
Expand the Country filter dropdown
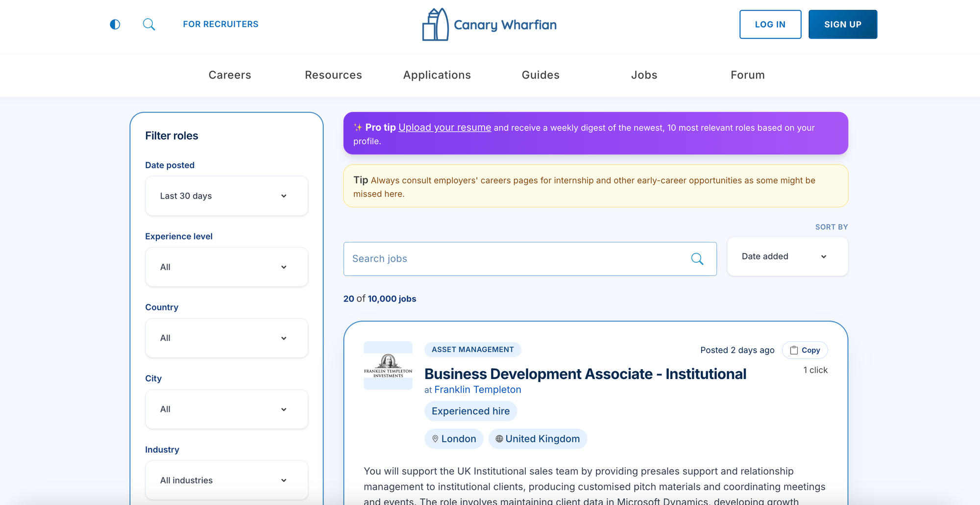tap(226, 338)
